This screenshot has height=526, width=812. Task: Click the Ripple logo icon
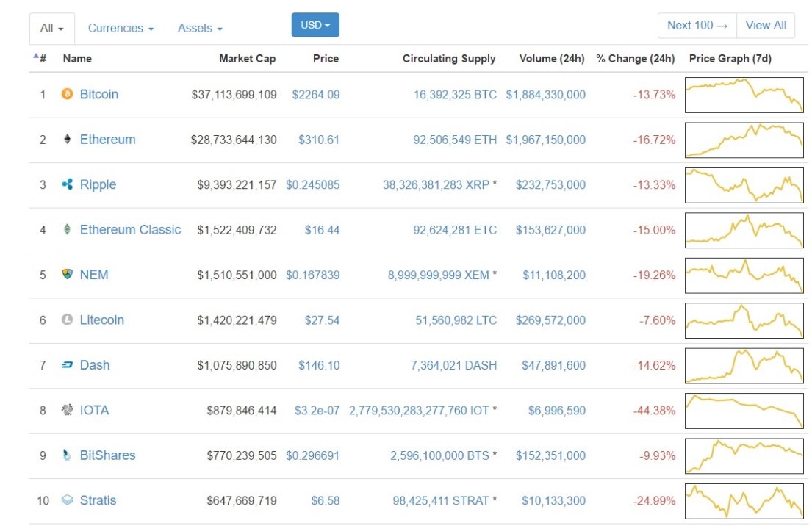pyautogui.click(x=67, y=184)
